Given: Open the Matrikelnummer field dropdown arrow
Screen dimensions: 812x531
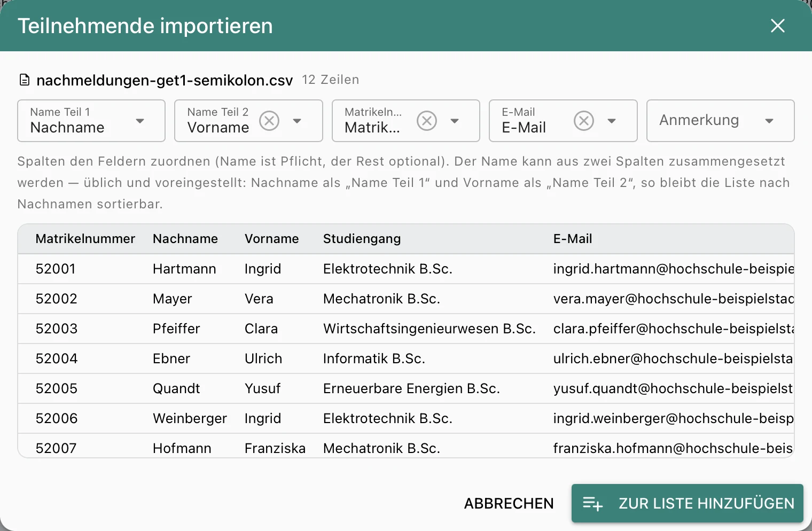Looking at the screenshot, I should point(455,121).
